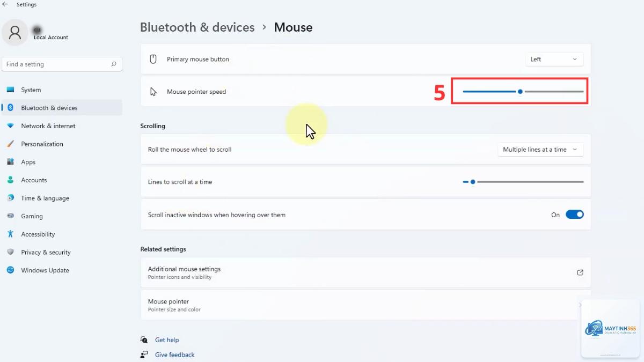Click the Scrolling section heading
This screenshot has height=362, width=644.
click(x=153, y=126)
